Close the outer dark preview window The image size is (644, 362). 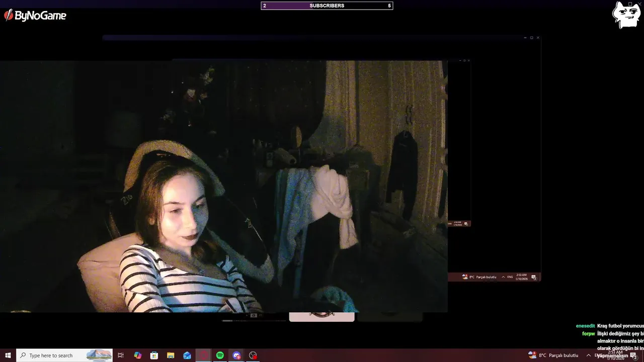[538, 38]
